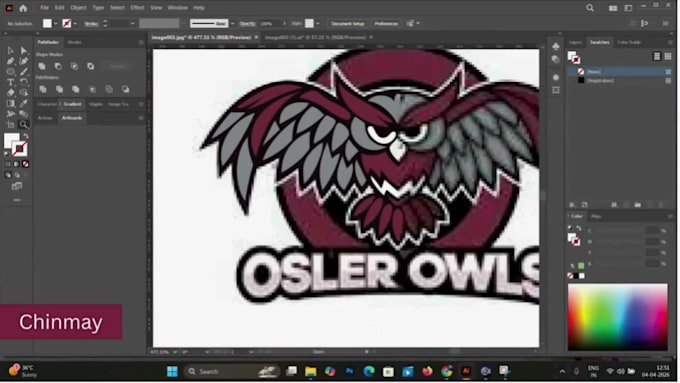Select the Zoom magnifier tool
Viewport: 680px width, 383px height.
click(23, 124)
